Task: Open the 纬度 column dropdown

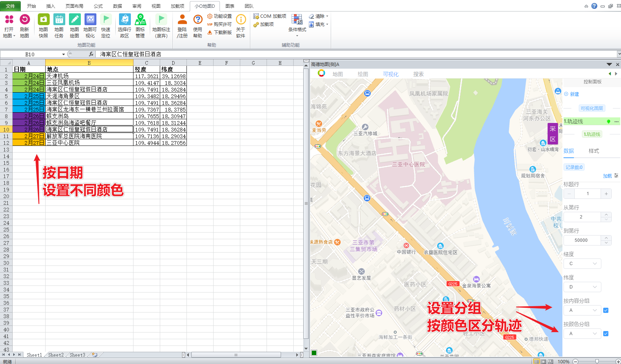Action: [x=582, y=287]
